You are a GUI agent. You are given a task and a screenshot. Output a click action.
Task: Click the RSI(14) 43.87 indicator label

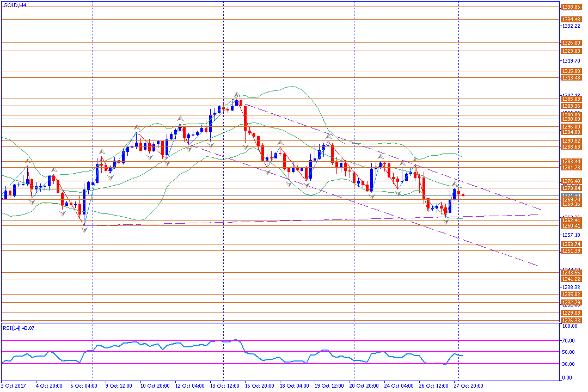coord(19,328)
